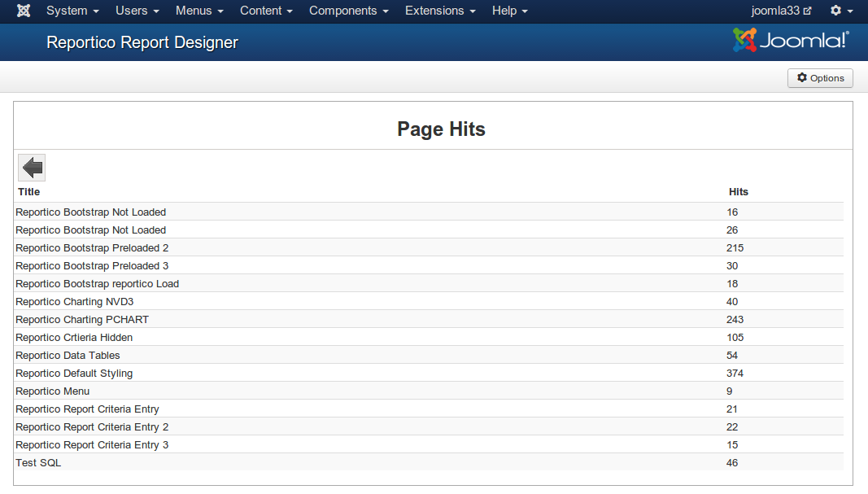Click the Page Hits heading

[441, 129]
